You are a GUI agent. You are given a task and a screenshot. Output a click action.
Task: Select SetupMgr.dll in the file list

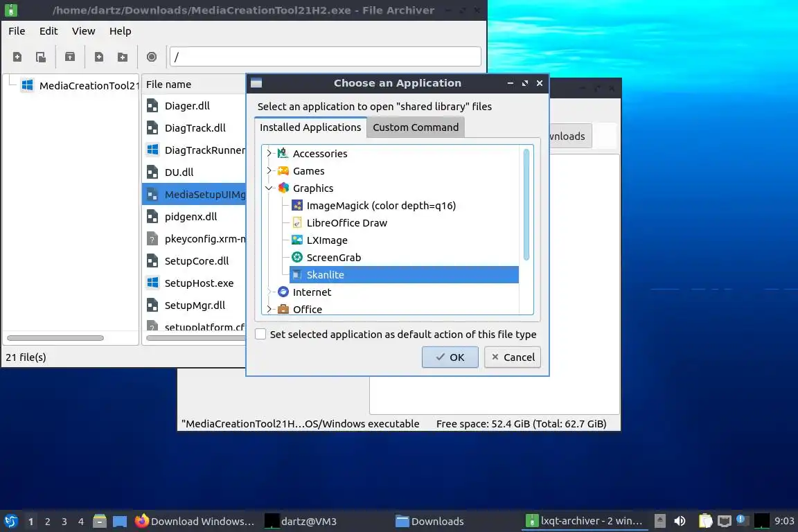tap(194, 305)
